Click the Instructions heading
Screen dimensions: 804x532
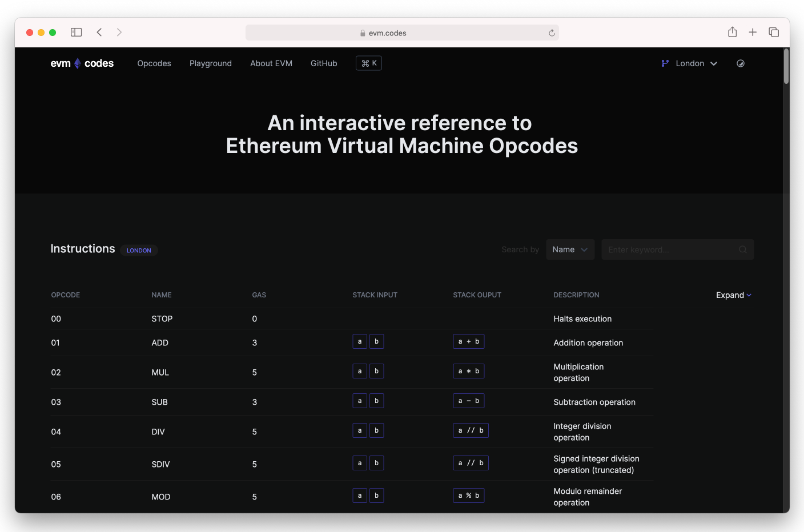(x=83, y=249)
